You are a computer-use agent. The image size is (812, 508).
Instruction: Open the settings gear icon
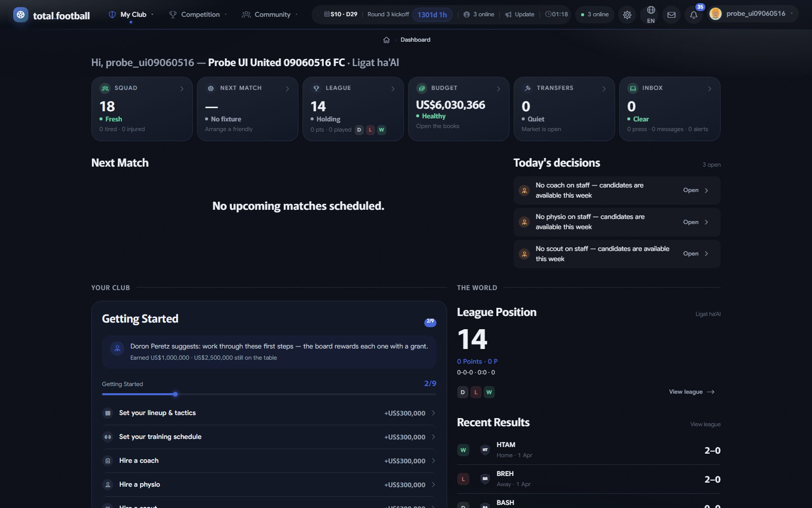(x=627, y=15)
